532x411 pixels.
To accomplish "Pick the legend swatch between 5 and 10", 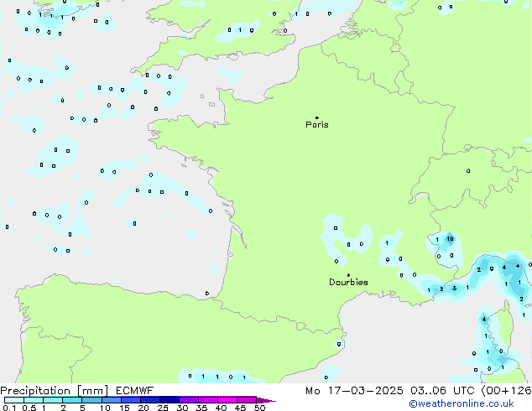I will pos(91,400).
